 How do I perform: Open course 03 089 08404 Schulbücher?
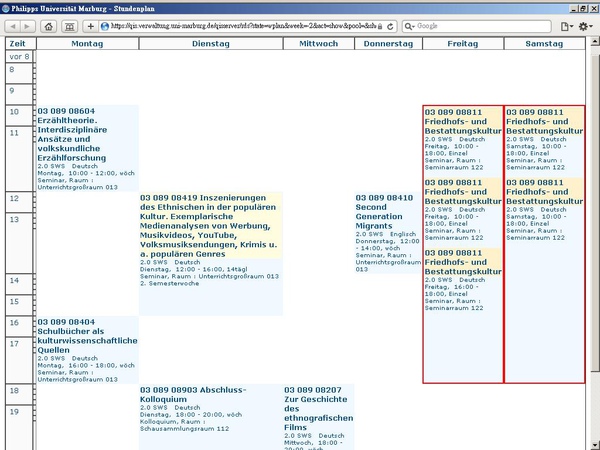(x=87, y=336)
